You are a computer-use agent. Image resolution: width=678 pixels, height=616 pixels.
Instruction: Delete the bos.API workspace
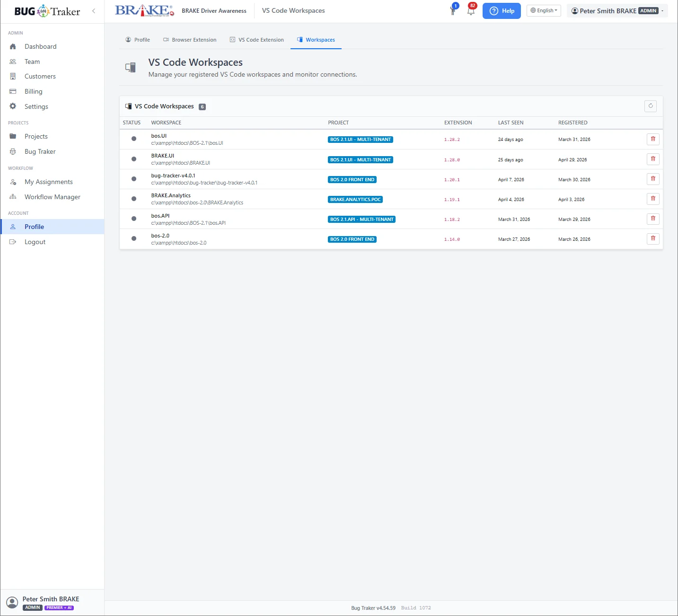653,219
